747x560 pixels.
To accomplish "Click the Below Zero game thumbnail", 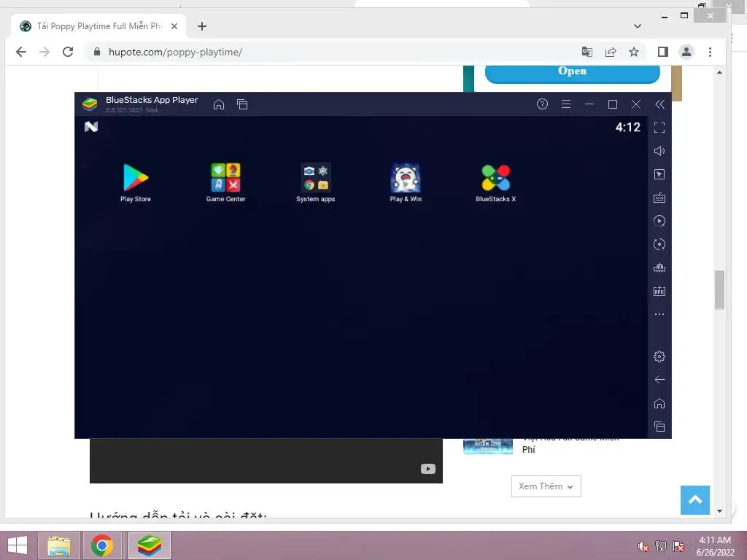I will [x=488, y=446].
